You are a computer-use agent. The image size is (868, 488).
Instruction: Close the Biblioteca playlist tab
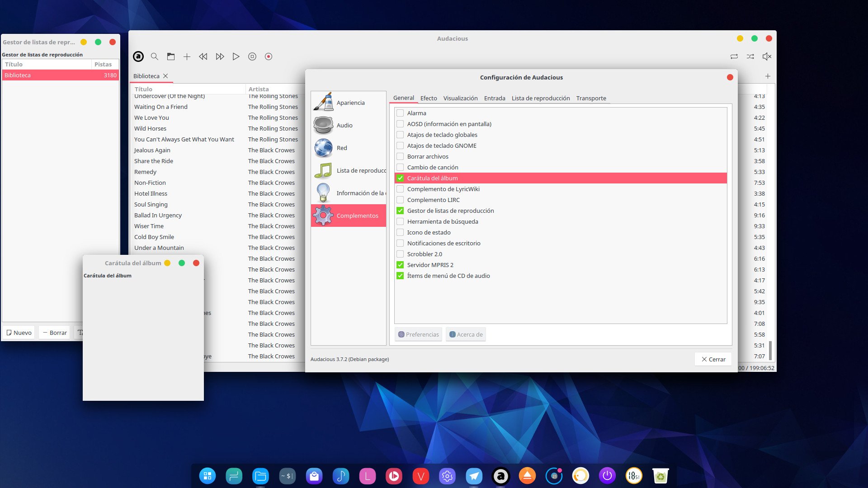(165, 76)
